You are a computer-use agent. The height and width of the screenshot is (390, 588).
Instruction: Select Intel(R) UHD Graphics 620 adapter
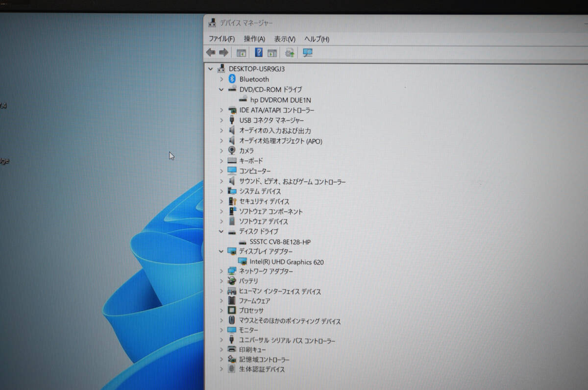287,262
